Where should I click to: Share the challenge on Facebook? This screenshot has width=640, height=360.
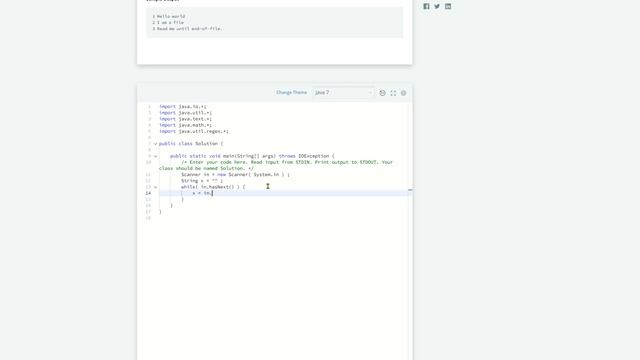(426, 7)
